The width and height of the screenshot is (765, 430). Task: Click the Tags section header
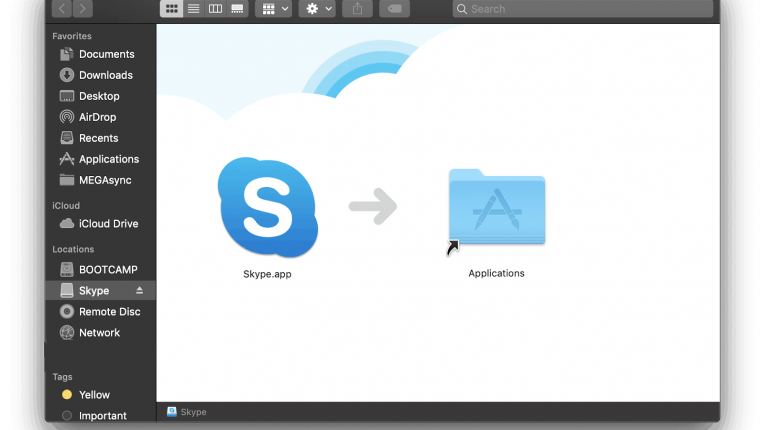pos(62,377)
